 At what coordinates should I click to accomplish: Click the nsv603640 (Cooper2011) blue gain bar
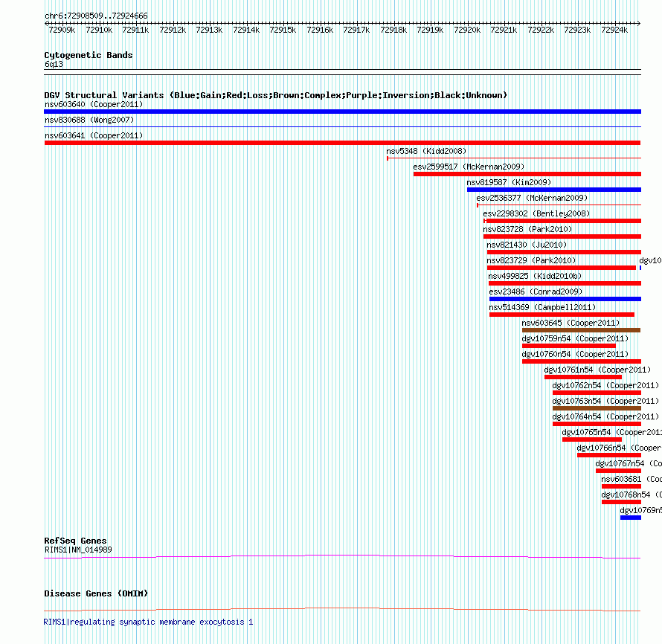[342, 112]
